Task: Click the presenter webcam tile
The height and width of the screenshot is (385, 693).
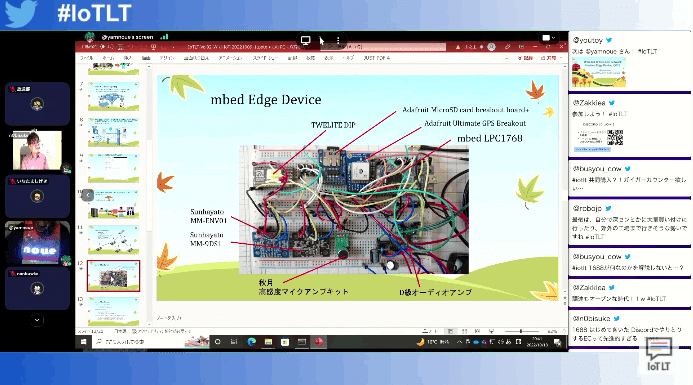Action: click(37, 150)
